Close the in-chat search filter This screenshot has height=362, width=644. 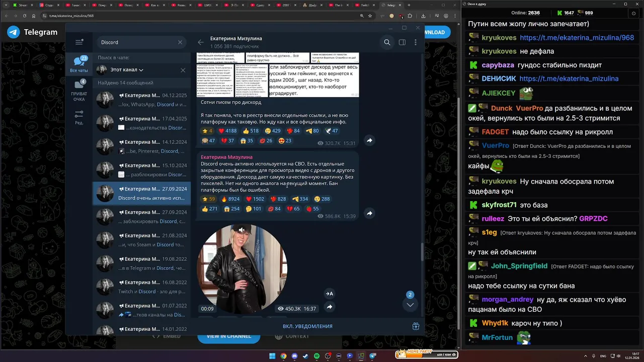click(183, 70)
